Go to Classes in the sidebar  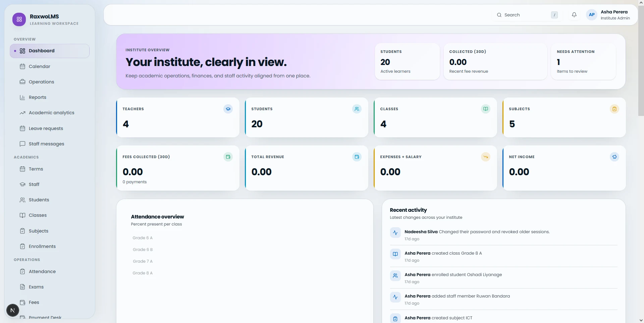tap(50, 215)
